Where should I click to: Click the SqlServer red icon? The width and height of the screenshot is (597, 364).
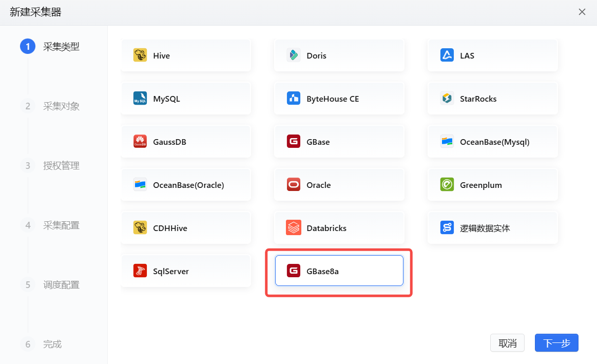[140, 271]
